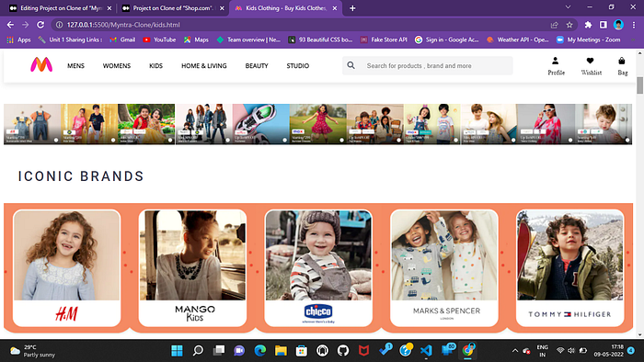Click the browser address bar URL

(123, 25)
